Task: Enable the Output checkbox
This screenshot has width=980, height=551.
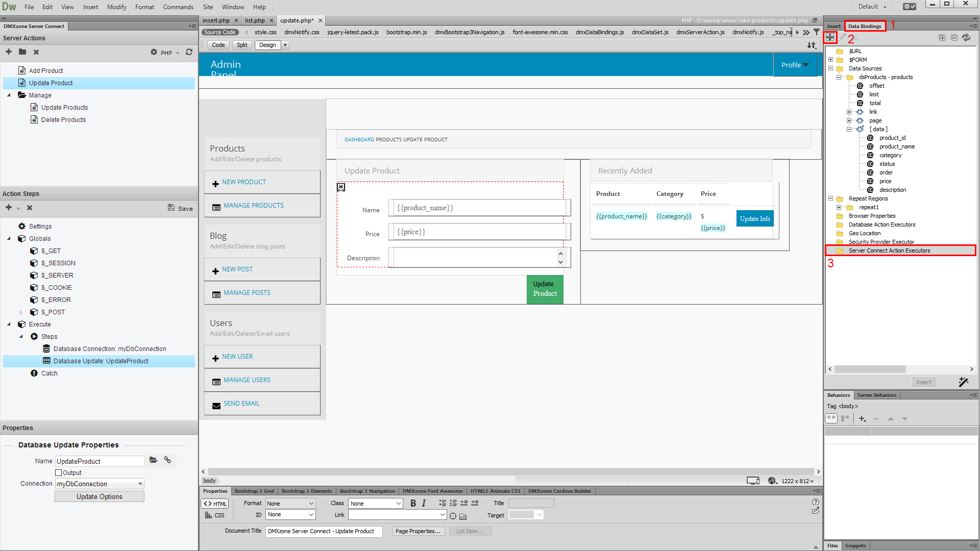Action: coord(58,473)
